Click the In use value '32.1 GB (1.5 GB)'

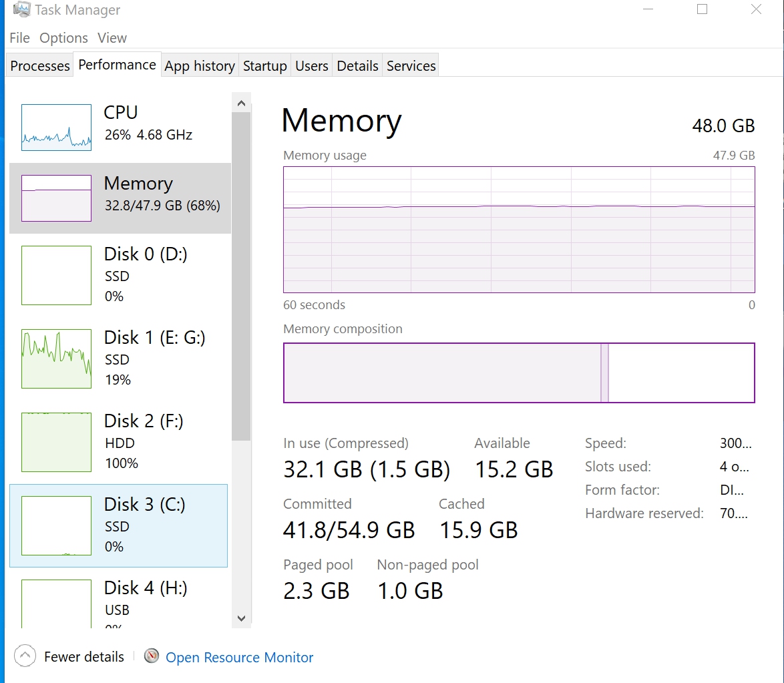[x=367, y=469]
